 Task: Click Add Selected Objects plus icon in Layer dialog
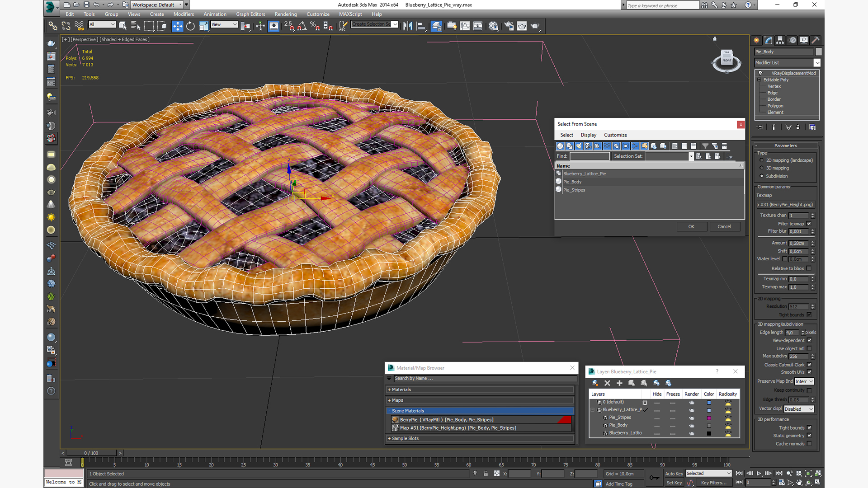[x=619, y=383]
